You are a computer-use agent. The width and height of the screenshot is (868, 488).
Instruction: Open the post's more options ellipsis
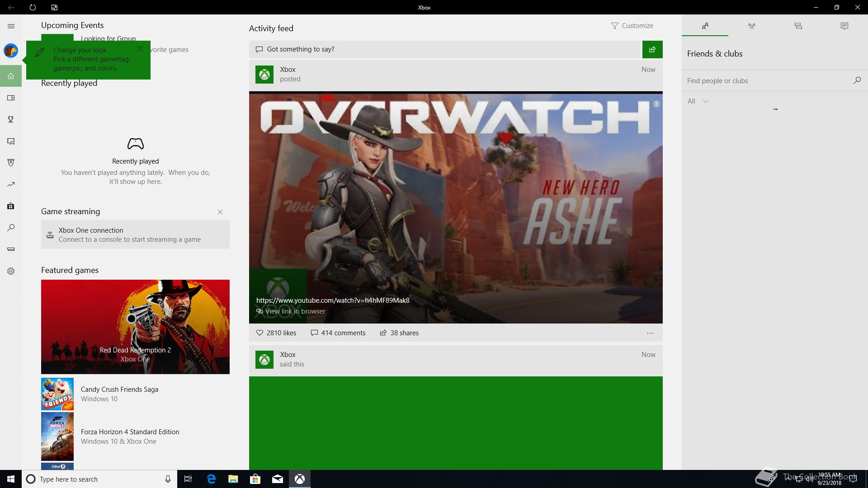650,333
